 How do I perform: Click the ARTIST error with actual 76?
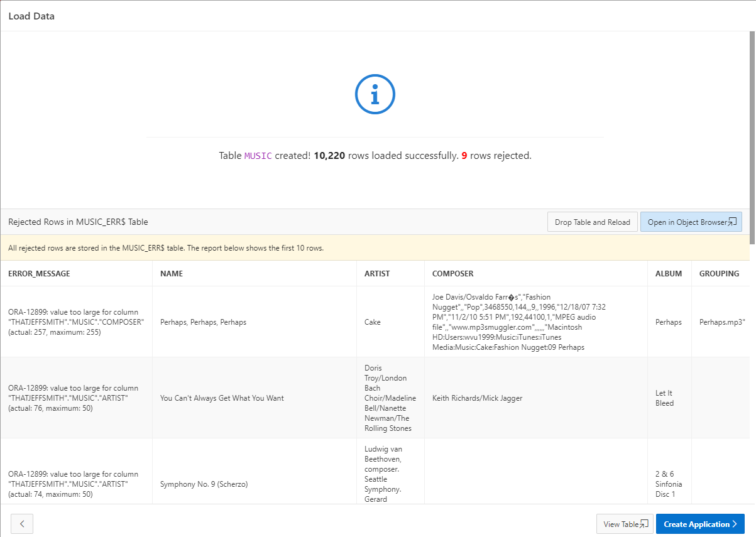coord(76,398)
